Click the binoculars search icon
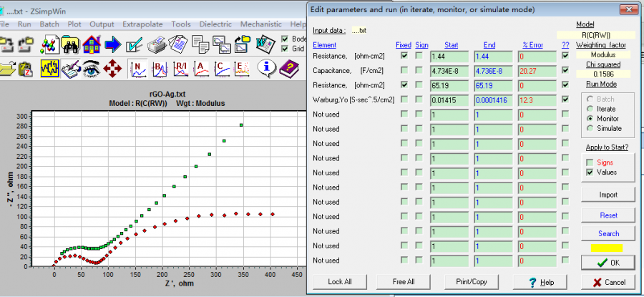The height and width of the screenshot is (297, 644). [71, 45]
